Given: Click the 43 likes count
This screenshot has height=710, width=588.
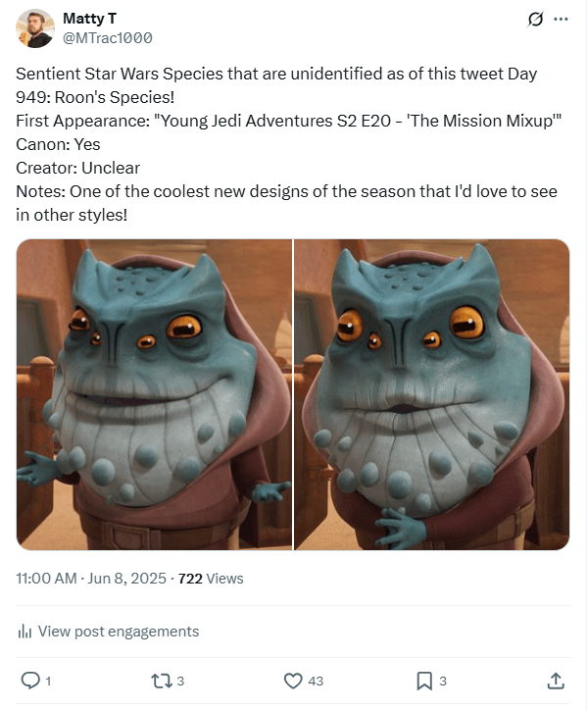Looking at the screenshot, I should point(316,681).
